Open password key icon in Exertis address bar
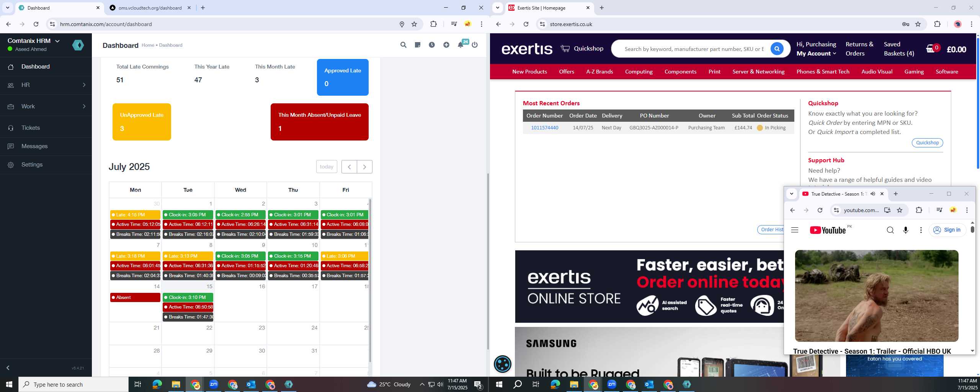 (x=906, y=24)
